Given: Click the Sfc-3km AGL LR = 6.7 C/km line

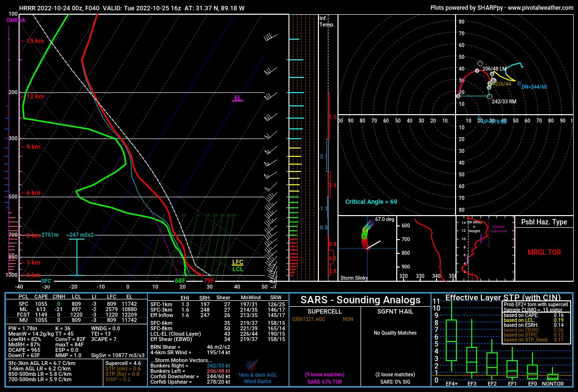Looking at the screenshot, I should (x=42, y=363).
